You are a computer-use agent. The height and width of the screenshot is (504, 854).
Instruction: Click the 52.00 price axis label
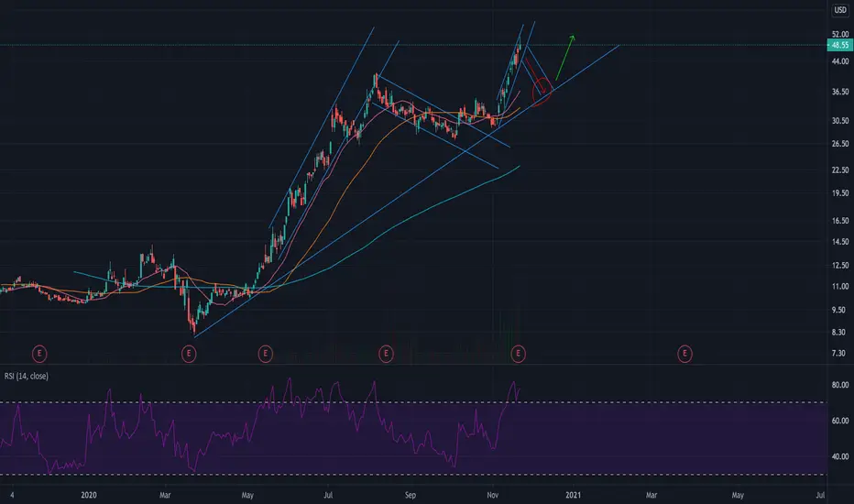(x=840, y=34)
